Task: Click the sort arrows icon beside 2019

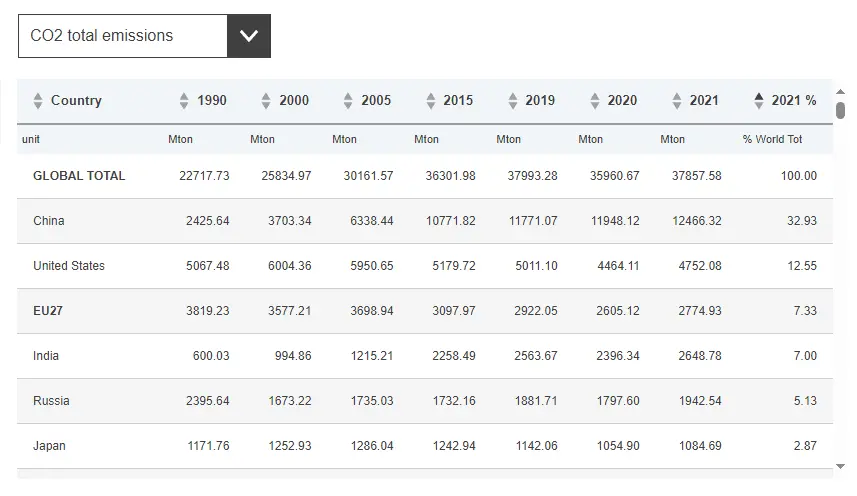Action: [x=512, y=101]
